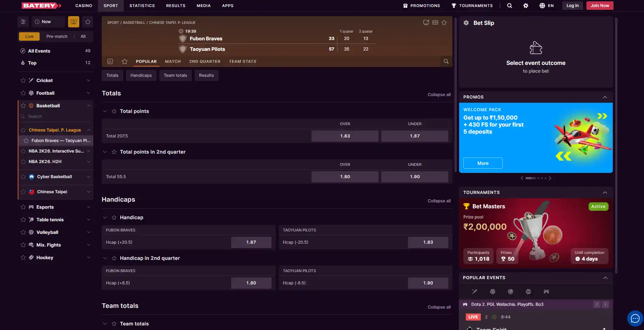Go to previous popular event arrow

[x=597, y=304]
